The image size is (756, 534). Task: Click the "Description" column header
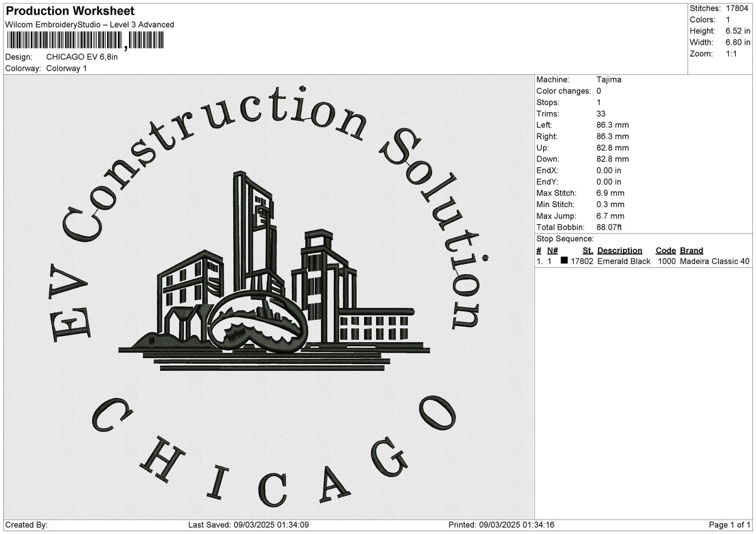click(x=620, y=251)
